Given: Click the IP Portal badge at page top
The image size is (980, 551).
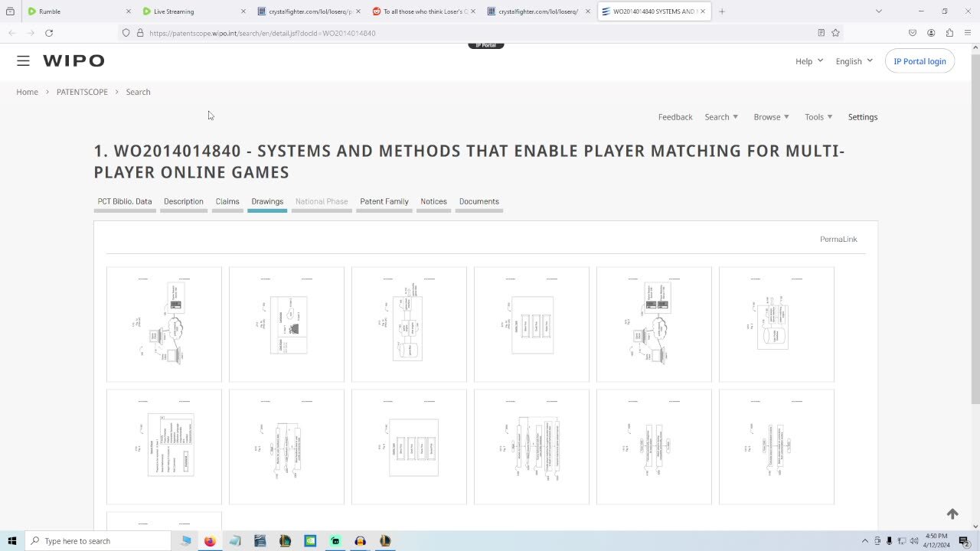Looking at the screenshot, I should click(486, 45).
